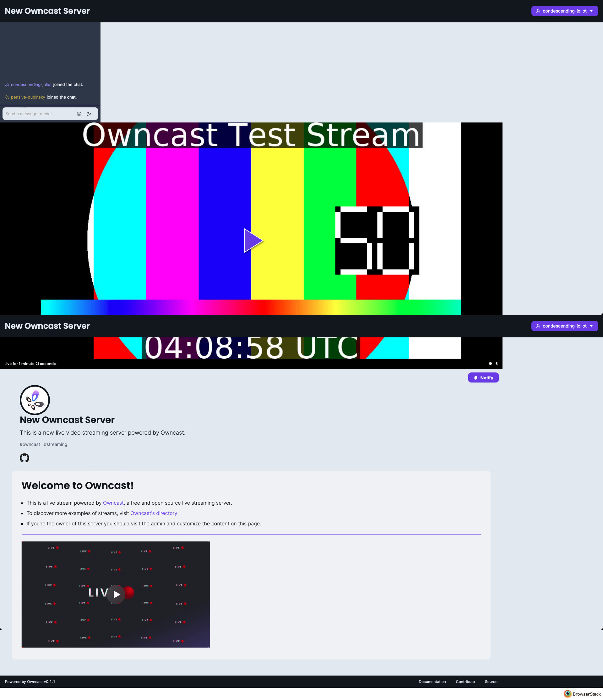Play the Owncast Test Stream video

point(253,241)
